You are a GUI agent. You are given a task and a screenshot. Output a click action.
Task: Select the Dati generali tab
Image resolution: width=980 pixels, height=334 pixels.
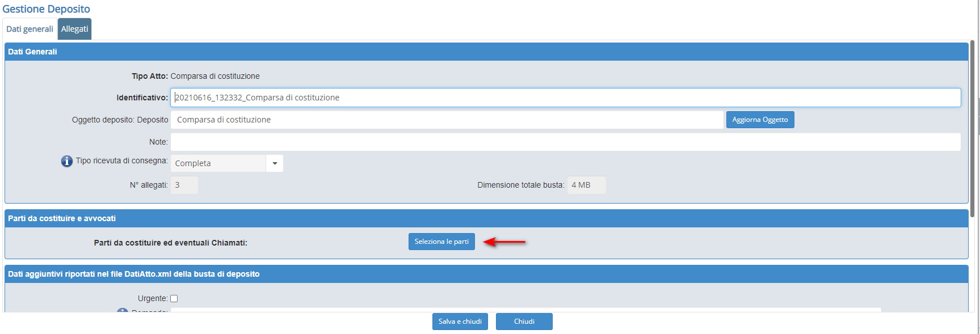(30, 29)
